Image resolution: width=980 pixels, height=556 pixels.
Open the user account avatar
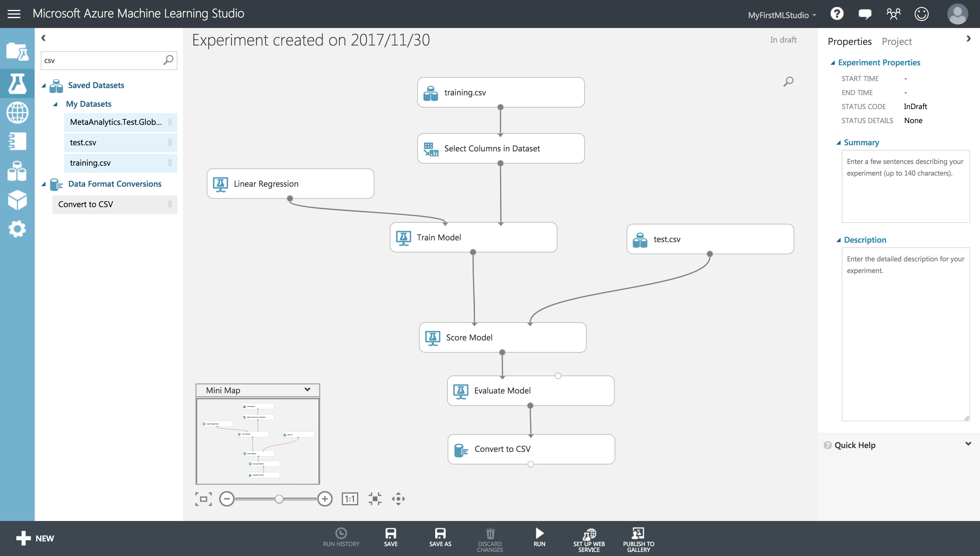[x=958, y=14]
